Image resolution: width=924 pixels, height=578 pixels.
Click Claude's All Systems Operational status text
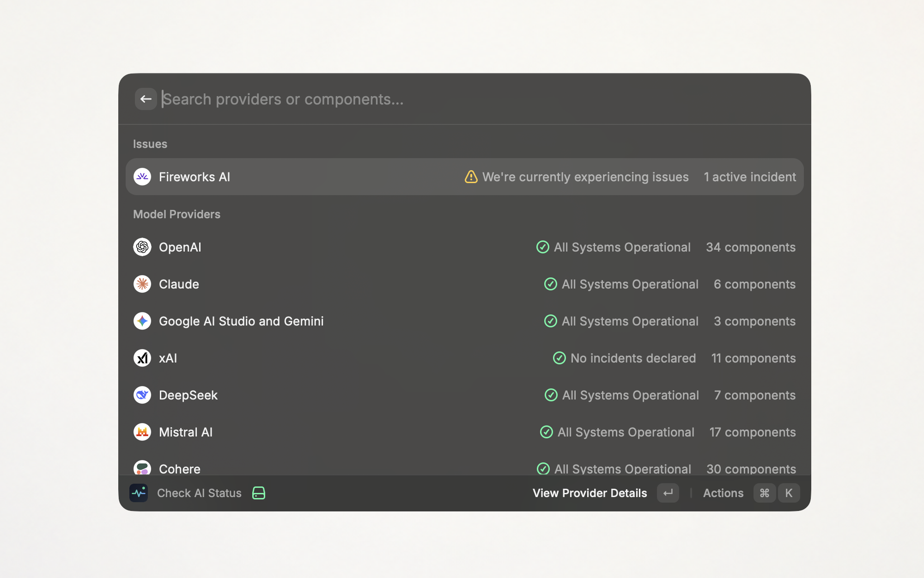click(x=630, y=284)
